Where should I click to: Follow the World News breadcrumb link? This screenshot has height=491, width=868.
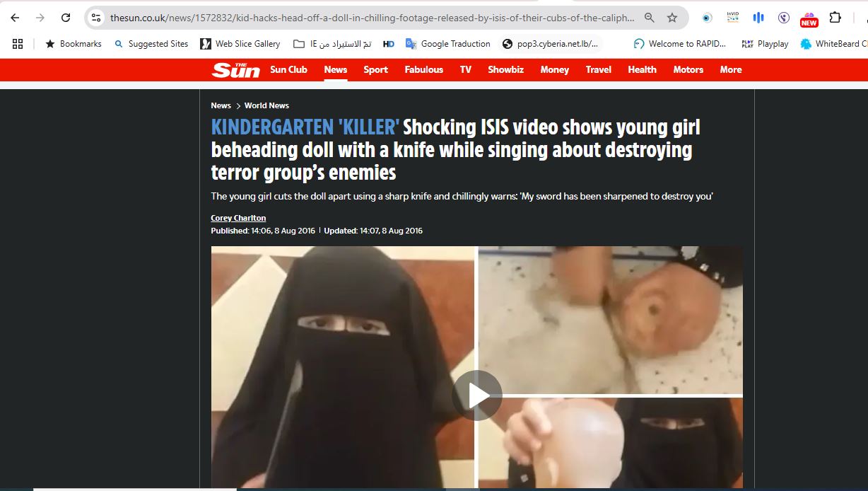266,105
